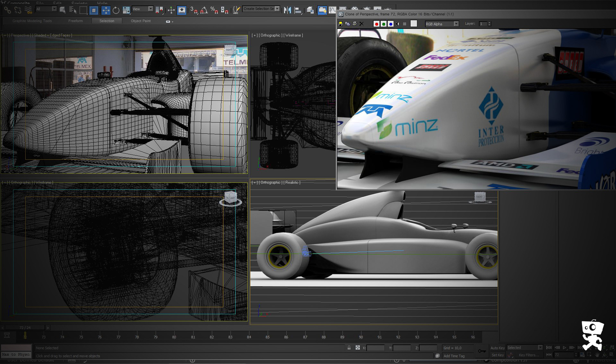The image size is (616, 364).
Task: Open the reference coordinate 'View' dropdown
Action: [x=143, y=9]
